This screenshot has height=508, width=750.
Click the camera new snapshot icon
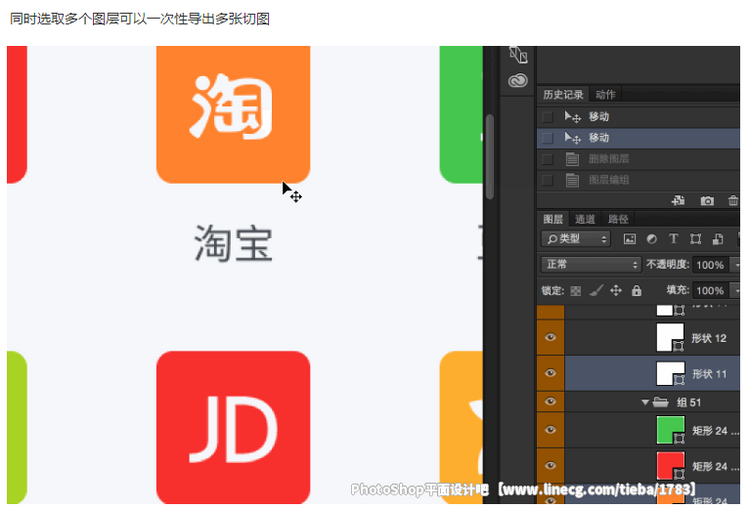tap(707, 200)
